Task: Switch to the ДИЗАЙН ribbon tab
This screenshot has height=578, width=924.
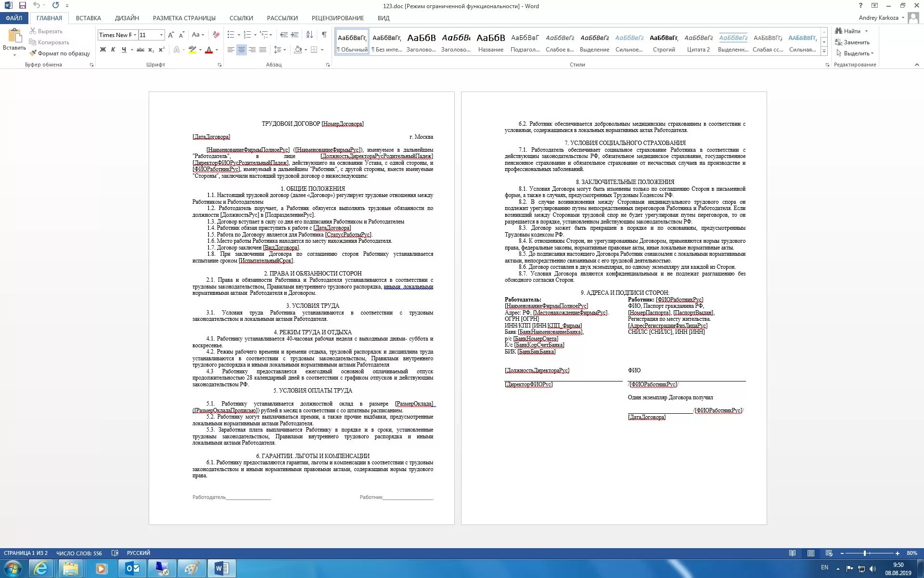Action: (127, 18)
